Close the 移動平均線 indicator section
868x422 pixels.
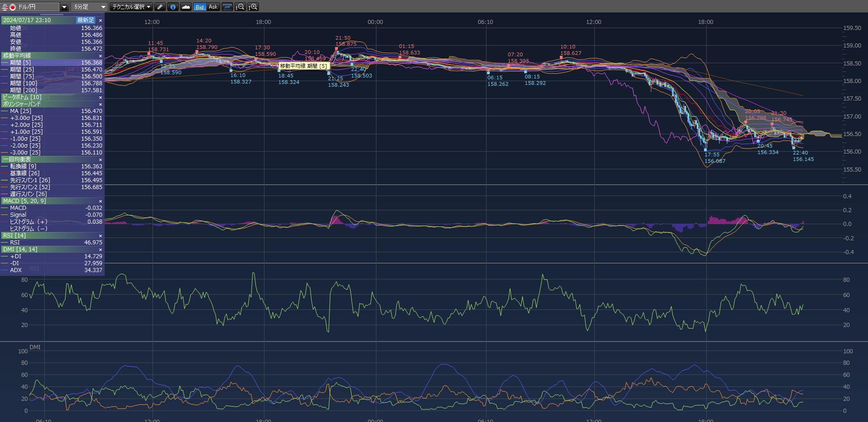[100, 56]
